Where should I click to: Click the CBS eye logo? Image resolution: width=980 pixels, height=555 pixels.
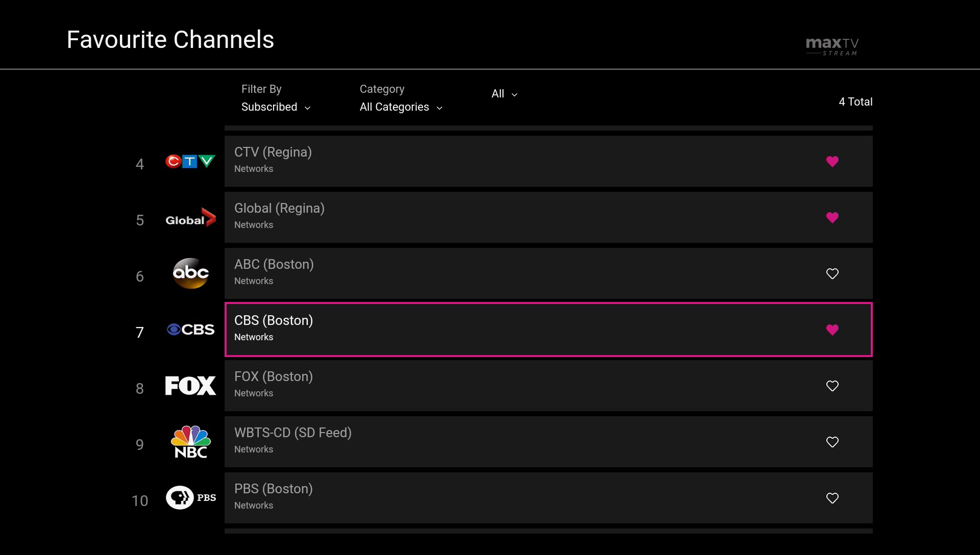click(x=190, y=330)
